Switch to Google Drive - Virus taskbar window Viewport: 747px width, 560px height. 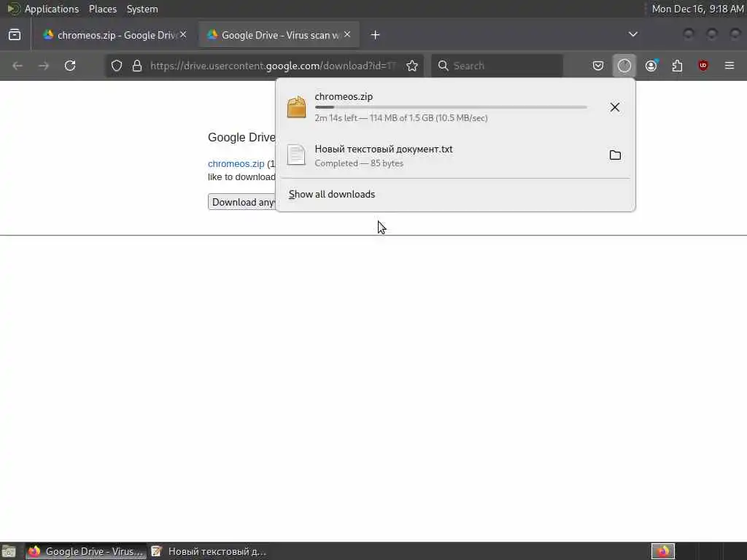tap(86, 551)
